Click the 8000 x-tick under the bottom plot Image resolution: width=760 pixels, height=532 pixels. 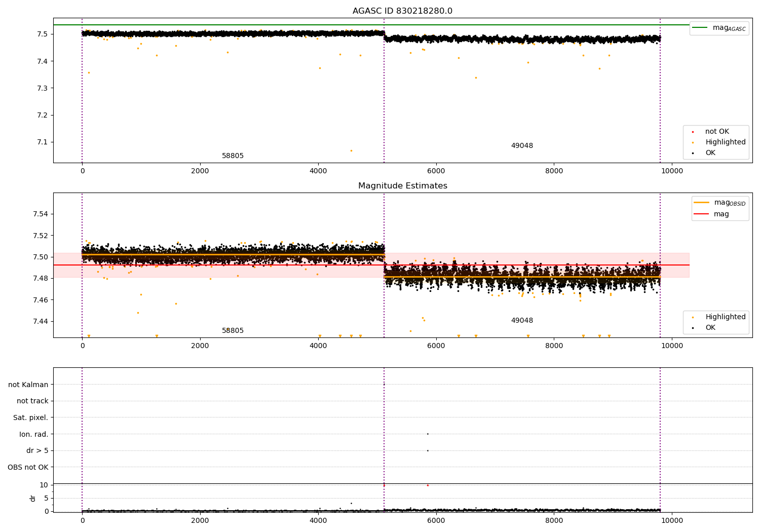coord(554,521)
